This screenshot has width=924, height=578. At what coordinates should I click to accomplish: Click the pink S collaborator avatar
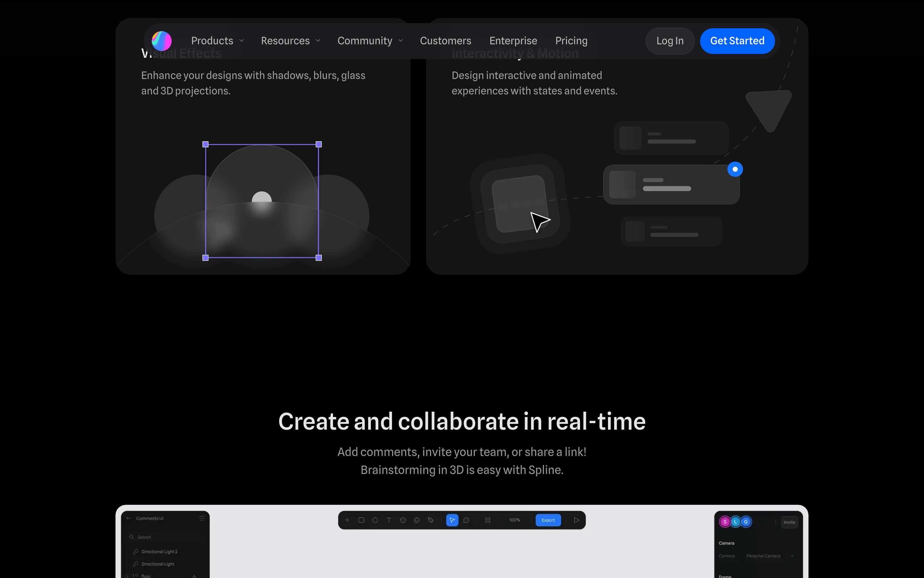point(725,522)
